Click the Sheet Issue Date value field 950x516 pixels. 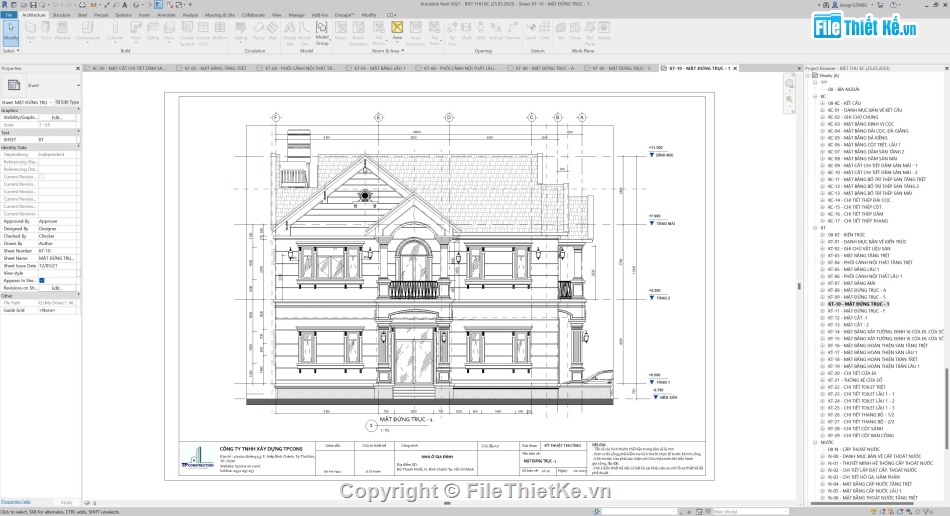[58, 266]
